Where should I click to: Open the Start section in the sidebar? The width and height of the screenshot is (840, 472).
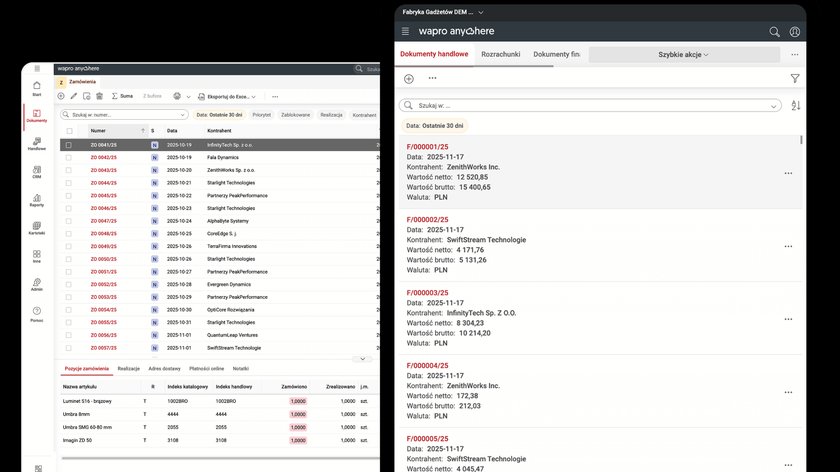[x=36, y=87]
